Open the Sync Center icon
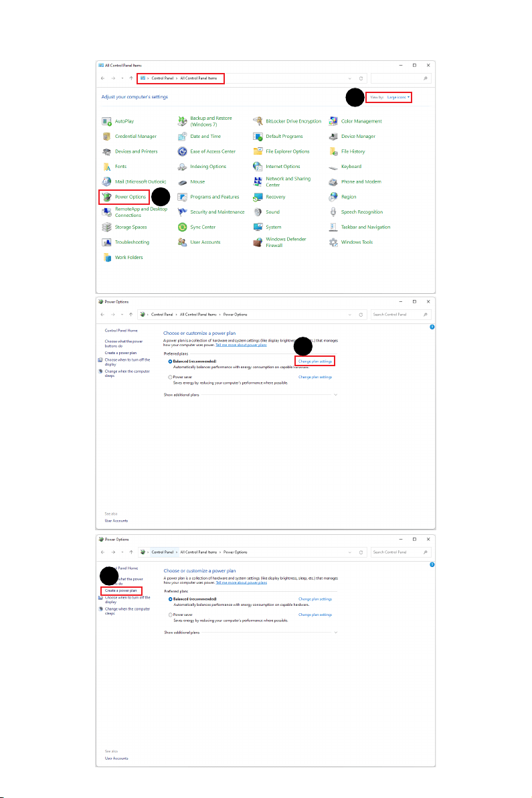This screenshot has width=532, height=798. click(182, 227)
